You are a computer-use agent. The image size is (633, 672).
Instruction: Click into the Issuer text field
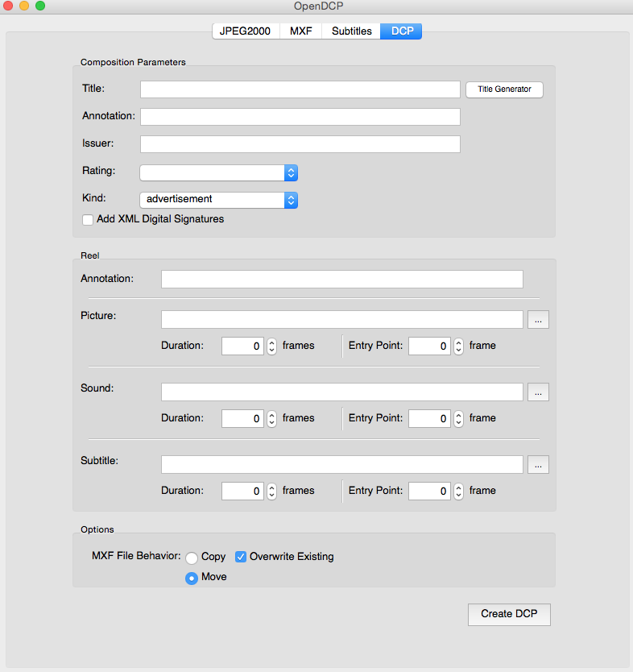tap(300, 144)
